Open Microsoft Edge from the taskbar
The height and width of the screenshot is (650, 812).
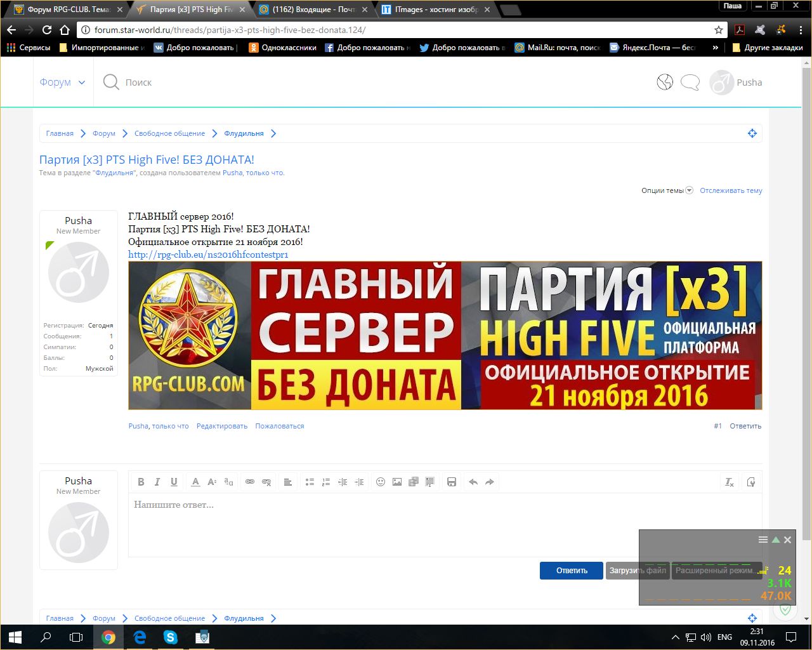tap(140, 637)
